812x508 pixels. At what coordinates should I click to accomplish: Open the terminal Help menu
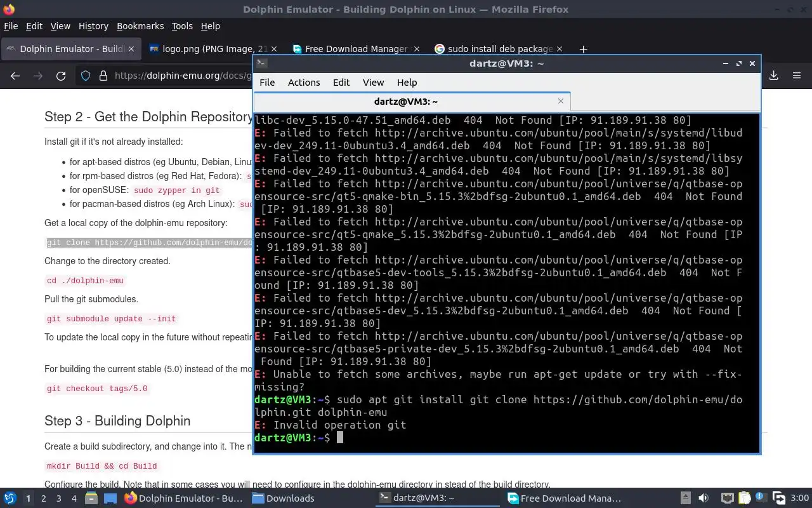407,83
